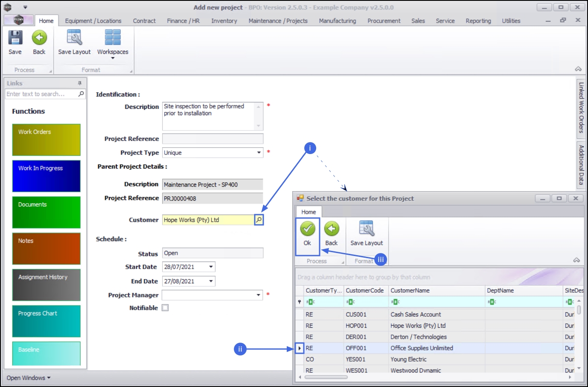Switch to the Inventory ribbon tab

pos(224,21)
